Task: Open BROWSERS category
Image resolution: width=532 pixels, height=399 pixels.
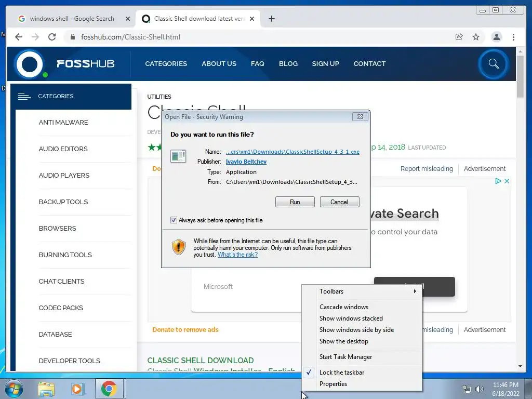Action: (57, 229)
